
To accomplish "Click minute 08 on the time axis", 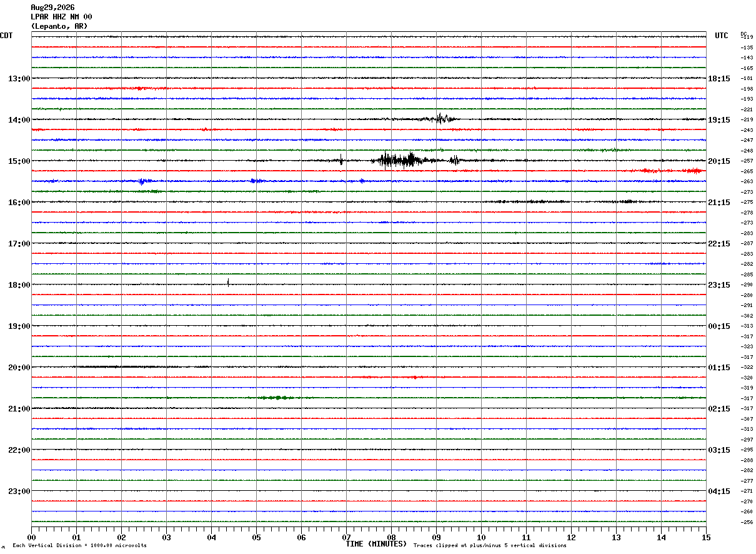I will (x=391, y=537).
